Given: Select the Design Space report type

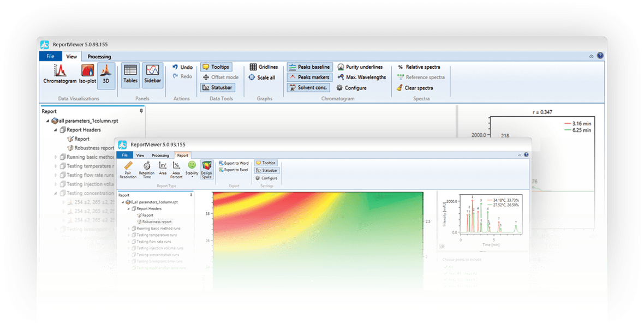Looking at the screenshot, I should pyautogui.click(x=207, y=171).
